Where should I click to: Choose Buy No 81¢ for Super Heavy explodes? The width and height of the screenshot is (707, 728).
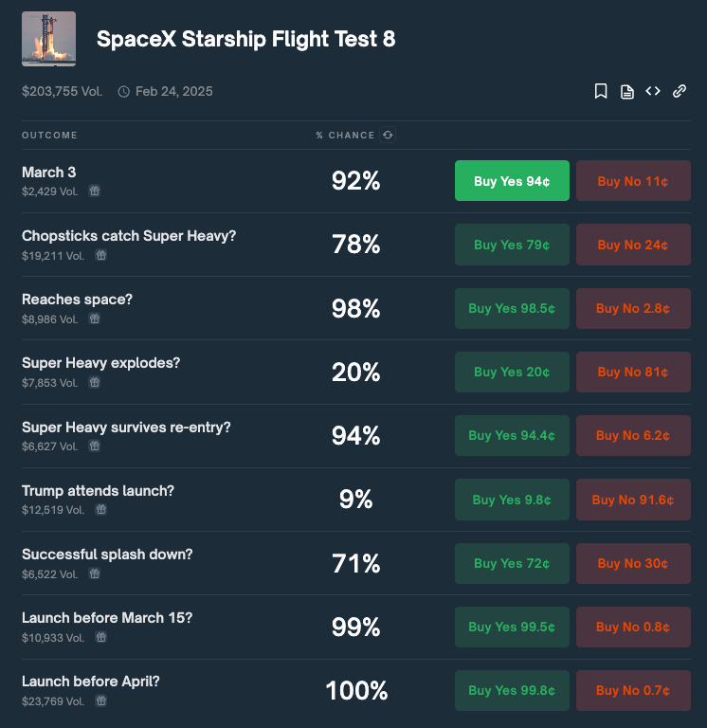tap(633, 372)
